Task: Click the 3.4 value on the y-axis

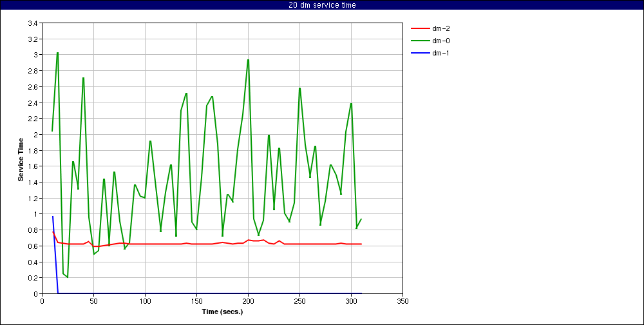Action: coord(32,23)
